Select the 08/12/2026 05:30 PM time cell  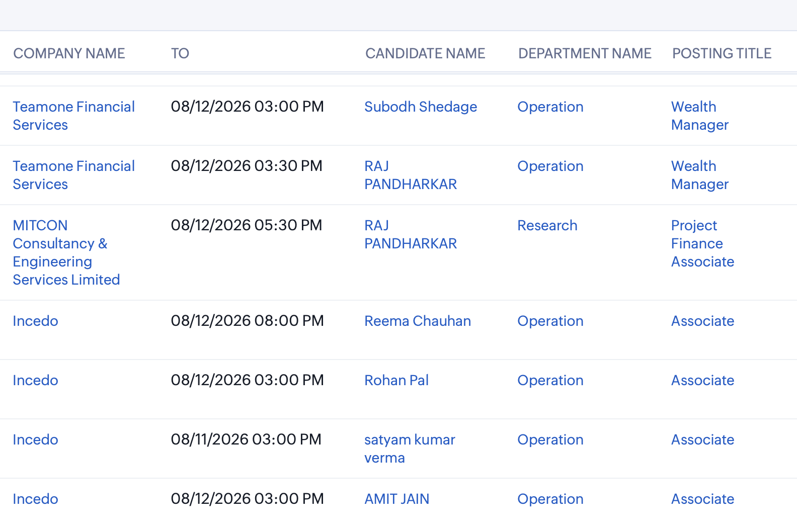pyautogui.click(x=247, y=225)
